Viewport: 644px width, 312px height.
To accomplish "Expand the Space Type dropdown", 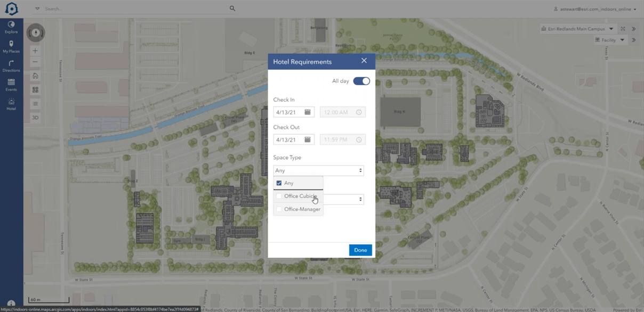I will pyautogui.click(x=360, y=170).
